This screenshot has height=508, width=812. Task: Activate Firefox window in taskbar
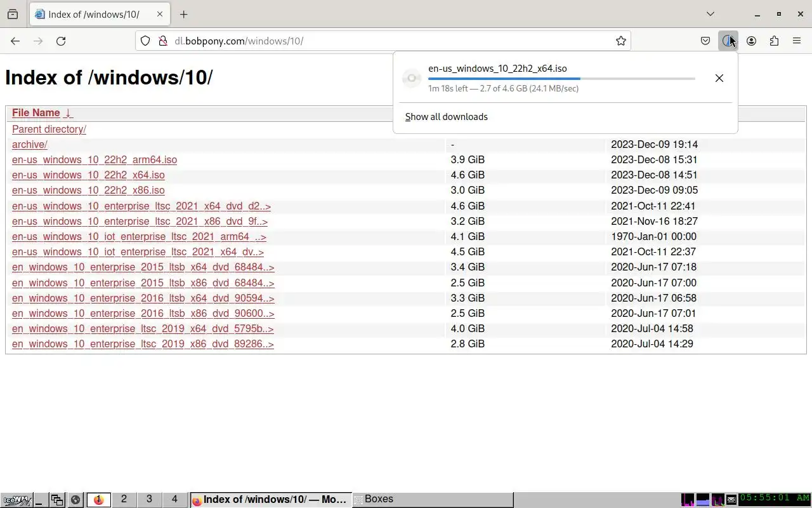tap(271, 500)
